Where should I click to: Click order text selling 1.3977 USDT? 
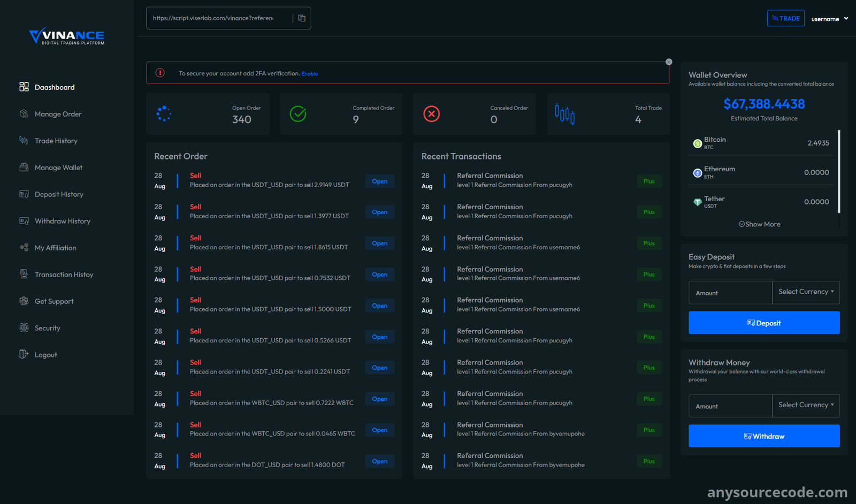tap(269, 216)
